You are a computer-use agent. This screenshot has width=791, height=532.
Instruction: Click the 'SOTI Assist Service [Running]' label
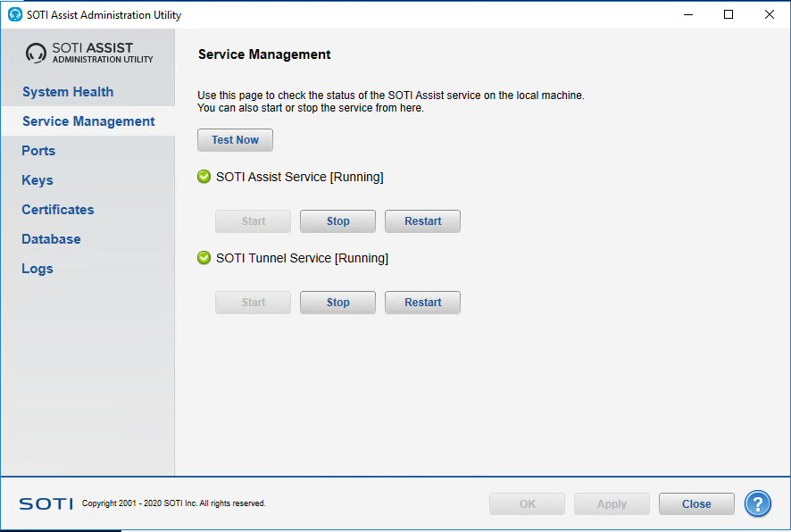300,177
